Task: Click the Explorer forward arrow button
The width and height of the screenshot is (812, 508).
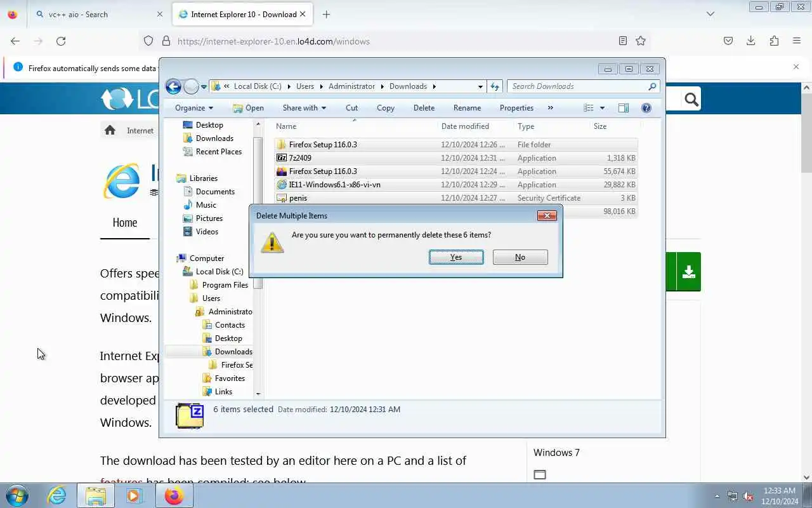Action: point(191,86)
